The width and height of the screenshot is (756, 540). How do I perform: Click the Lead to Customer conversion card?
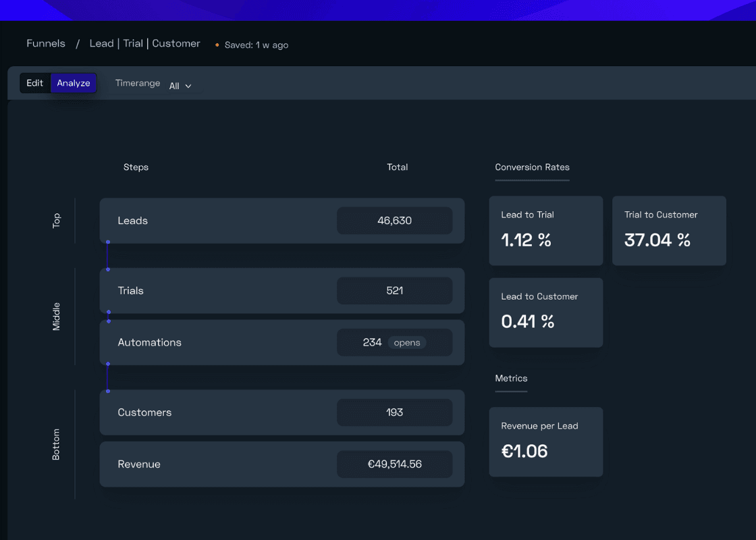(545, 313)
